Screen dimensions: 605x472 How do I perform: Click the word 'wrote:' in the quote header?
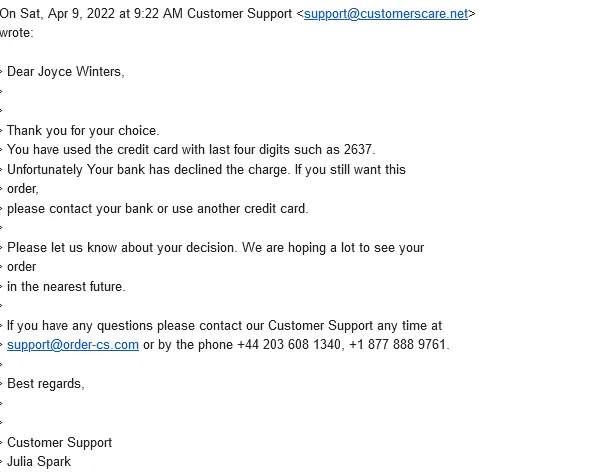pos(17,33)
